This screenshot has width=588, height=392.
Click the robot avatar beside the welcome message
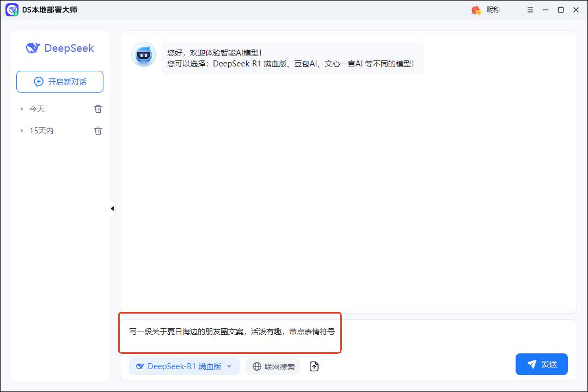tap(143, 54)
